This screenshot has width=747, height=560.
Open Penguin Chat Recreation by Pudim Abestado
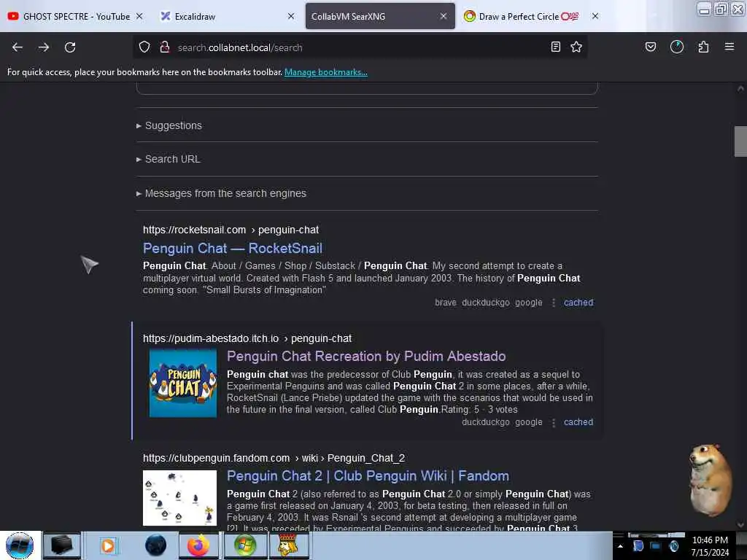(x=366, y=356)
